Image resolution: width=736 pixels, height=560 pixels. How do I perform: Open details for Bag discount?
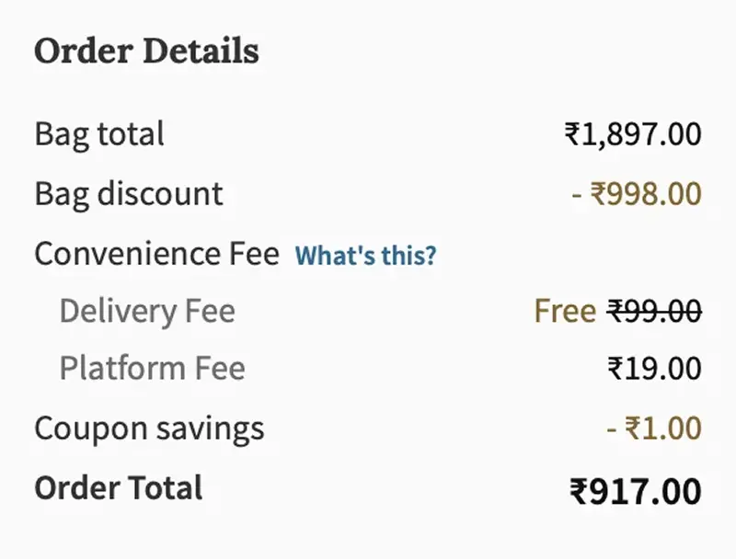(x=127, y=194)
